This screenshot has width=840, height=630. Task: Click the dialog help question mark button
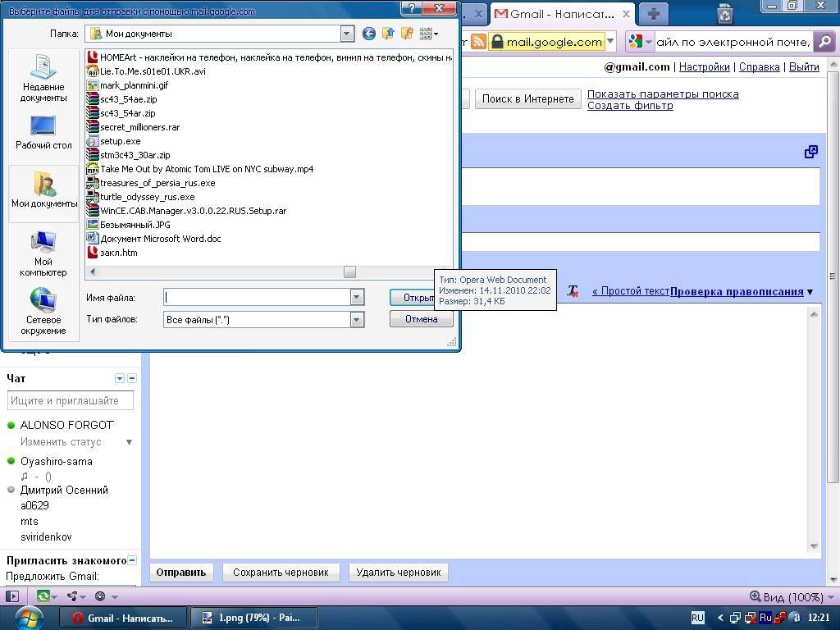[x=412, y=8]
